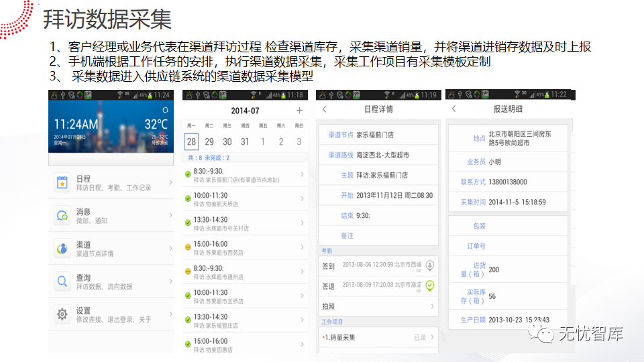Tap the 查询 search magnifier icon
The width and height of the screenshot is (644, 362).
click(62, 281)
